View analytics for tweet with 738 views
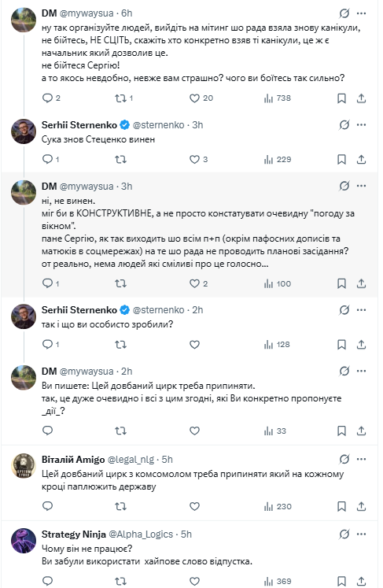Viewport: 383px width, 588px height. coord(278,98)
